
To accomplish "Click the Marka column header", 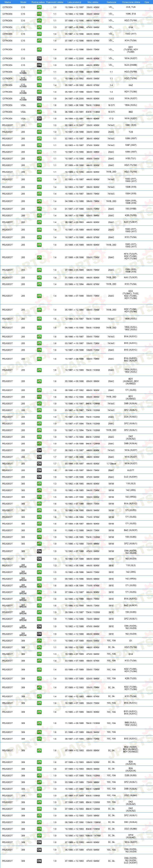I will [7, 2].
